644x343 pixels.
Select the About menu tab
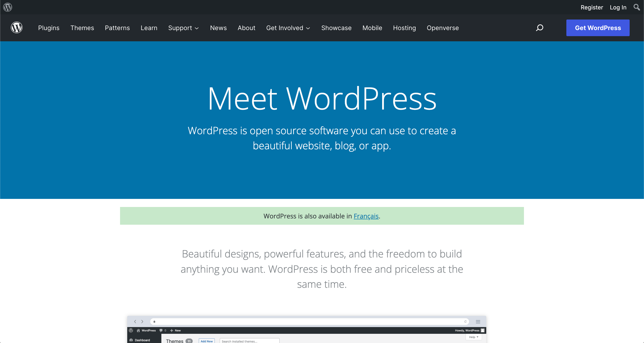[246, 28]
